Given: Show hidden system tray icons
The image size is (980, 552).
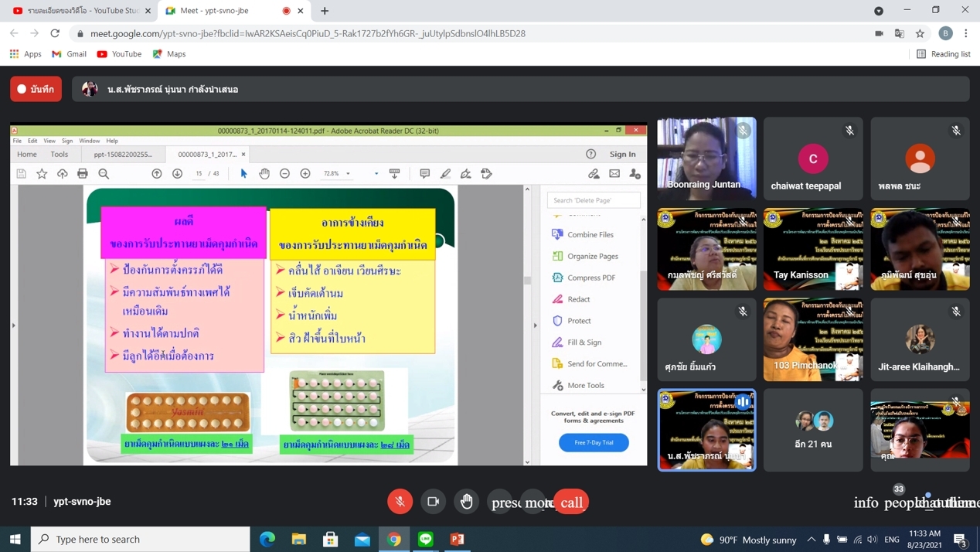Looking at the screenshot, I should tap(811, 539).
